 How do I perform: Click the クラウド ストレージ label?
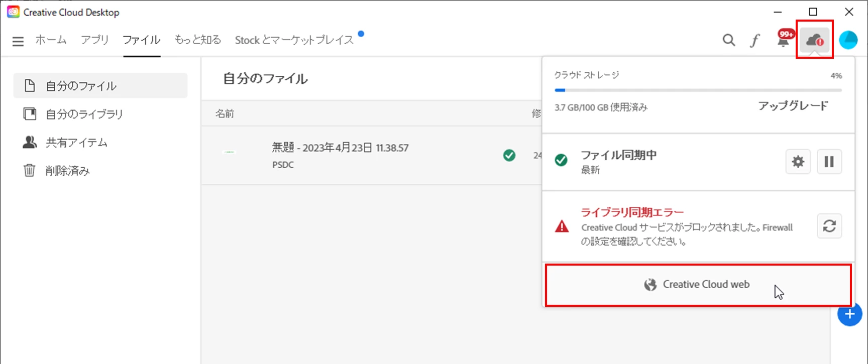[587, 75]
